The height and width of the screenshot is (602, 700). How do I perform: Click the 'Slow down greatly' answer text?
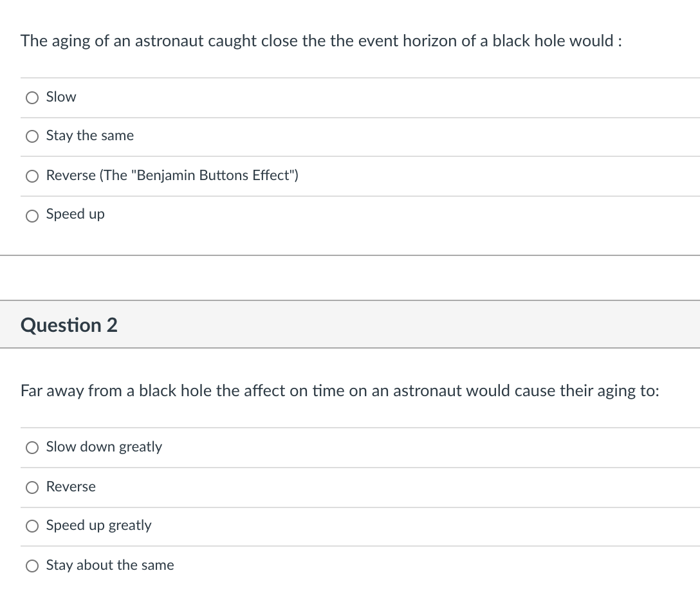pyautogui.click(x=104, y=447)
